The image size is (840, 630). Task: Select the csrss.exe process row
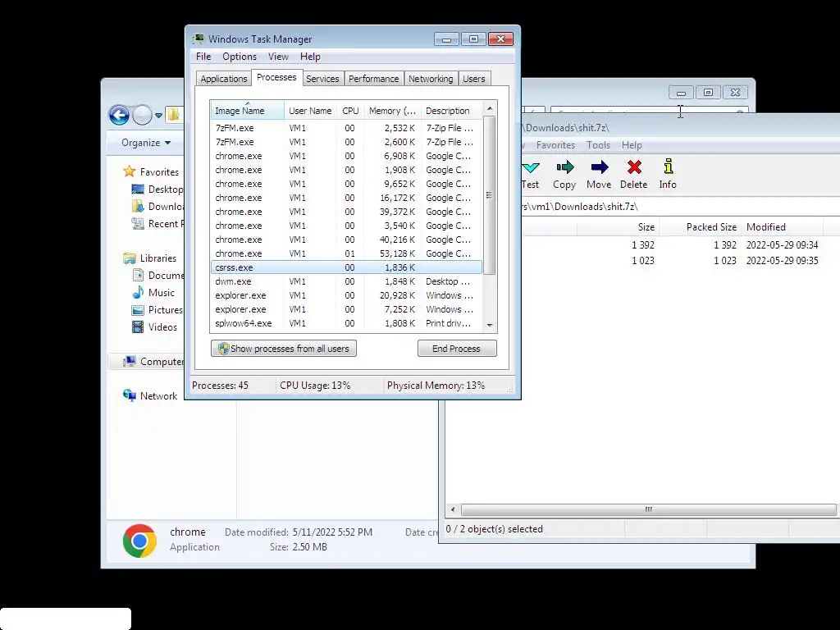click(347, 267)
